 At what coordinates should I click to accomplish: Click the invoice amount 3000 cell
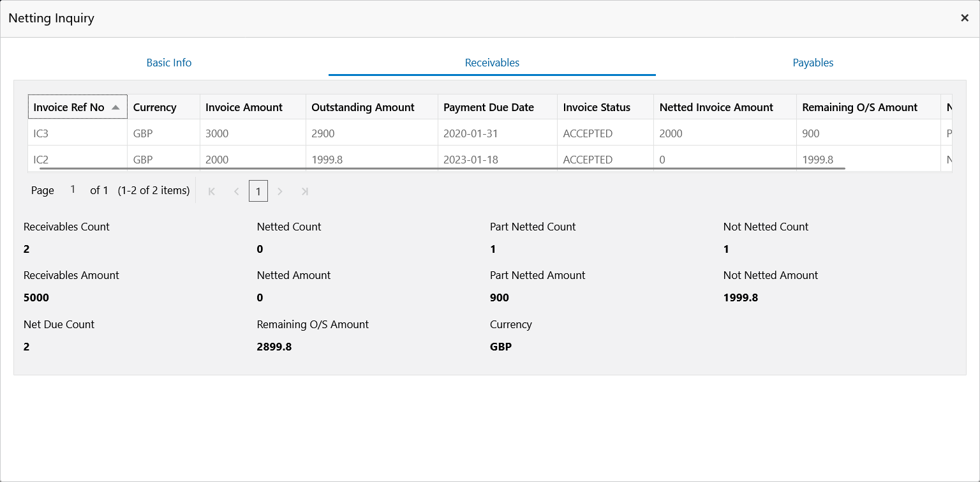click(253, 133)
